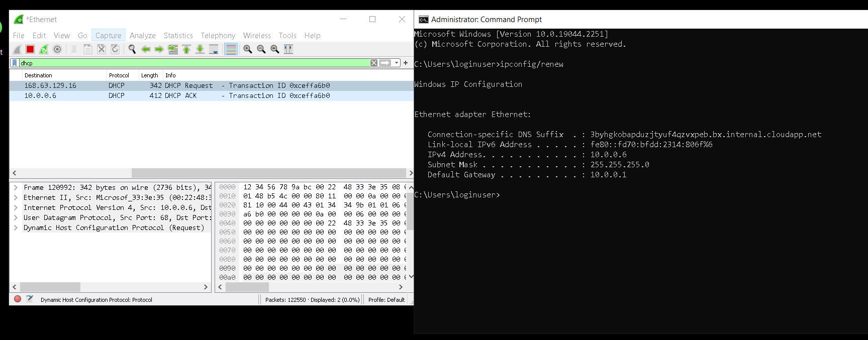Sort by Protocol column header
Image resolution: width=868 pixels, height=340 pixels.
click(x=123, y=75)
